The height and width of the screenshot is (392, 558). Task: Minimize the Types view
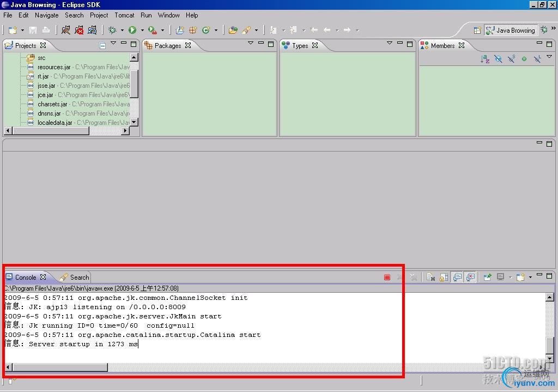(400, 43)
